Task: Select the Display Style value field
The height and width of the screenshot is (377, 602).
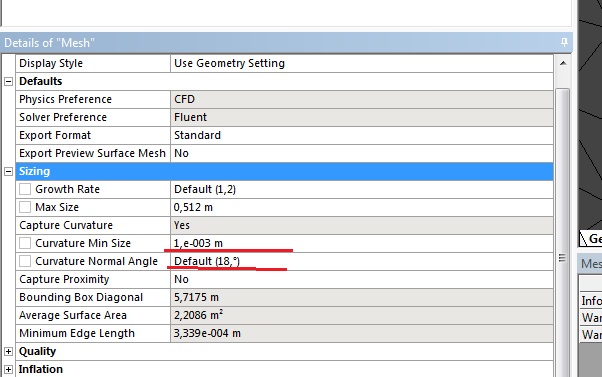Action: click(362, 63)
